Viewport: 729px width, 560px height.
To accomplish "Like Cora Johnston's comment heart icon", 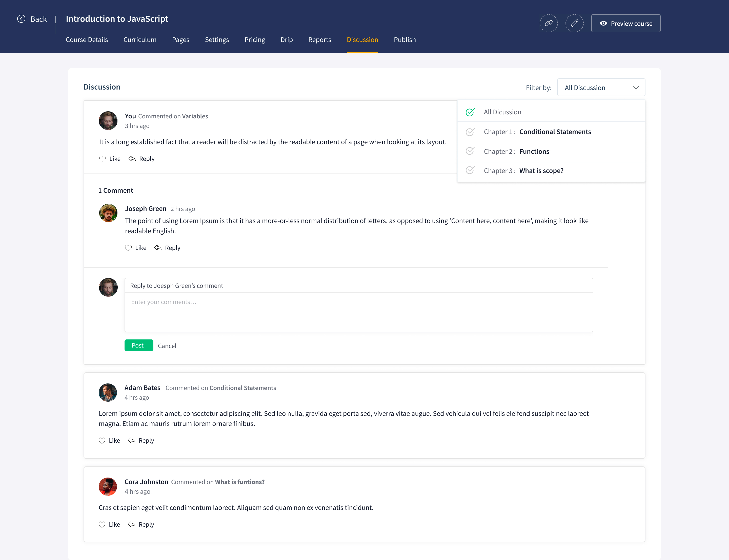I will pos(102,525).
